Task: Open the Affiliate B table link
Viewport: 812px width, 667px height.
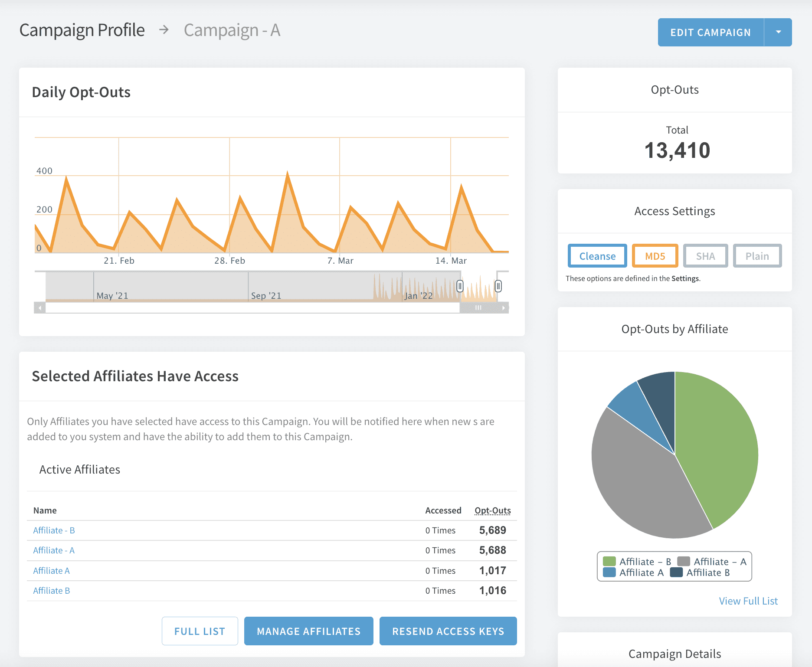Action: [51, 591]
